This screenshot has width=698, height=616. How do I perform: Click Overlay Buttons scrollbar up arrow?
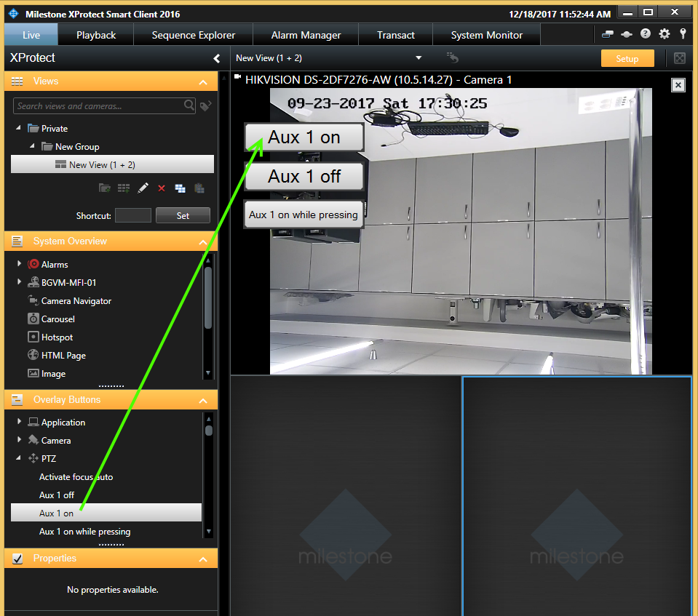[x=208, y=419]
